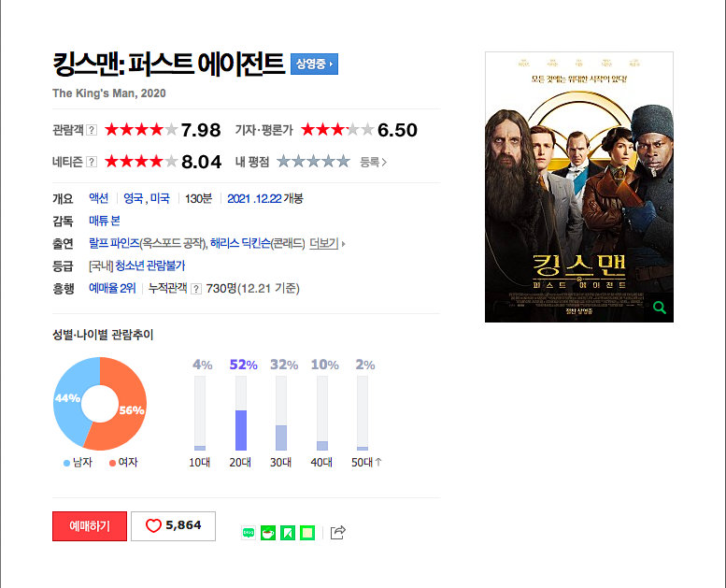
Task: Click the help icon next to 네티즌
Action: pos(93,162)
